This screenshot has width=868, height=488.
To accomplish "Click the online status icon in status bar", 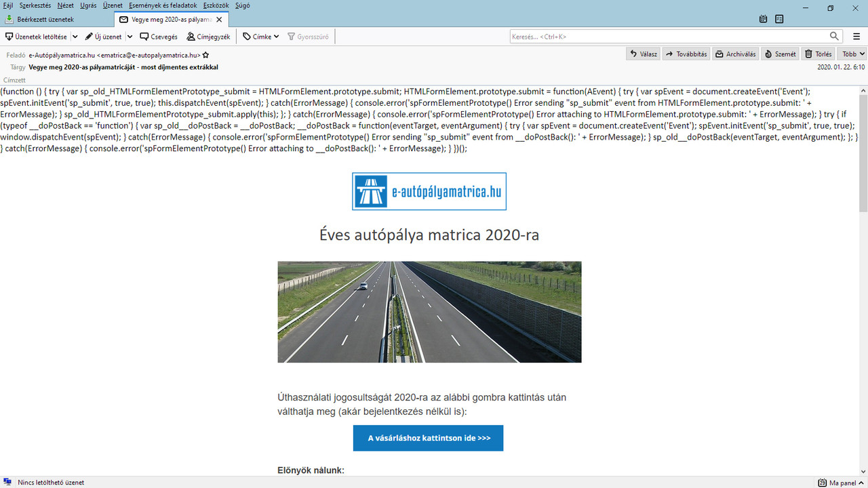I will (x=7, y=483).
